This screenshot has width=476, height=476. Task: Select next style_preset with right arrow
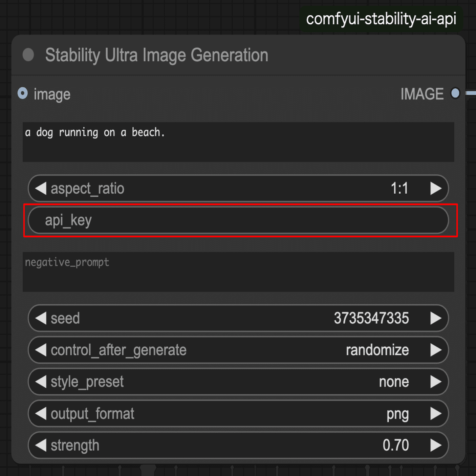pyautogui.click(x=436, y=382)
